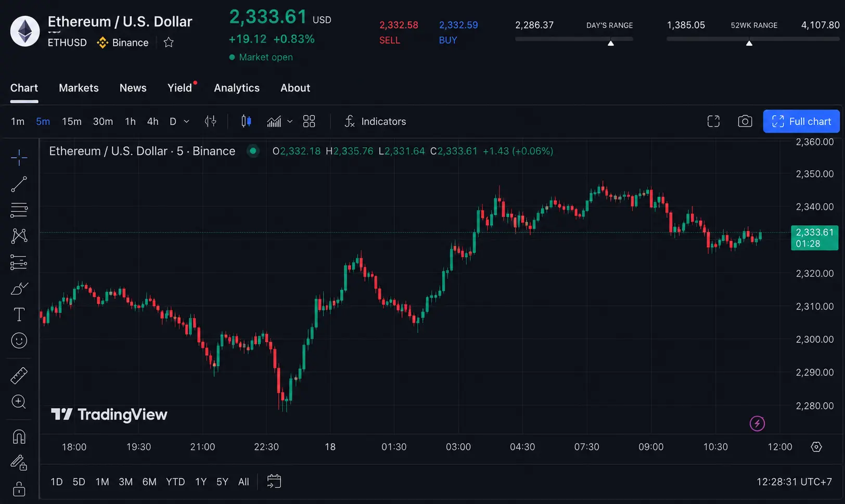Open the emoji and icons tool
The image size is (845, 504).
click(x=19, y=341)
